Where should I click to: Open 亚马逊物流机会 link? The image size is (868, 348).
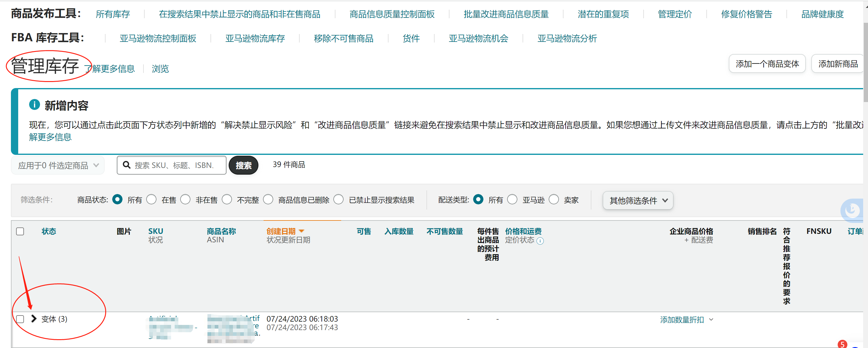(479, 39)
